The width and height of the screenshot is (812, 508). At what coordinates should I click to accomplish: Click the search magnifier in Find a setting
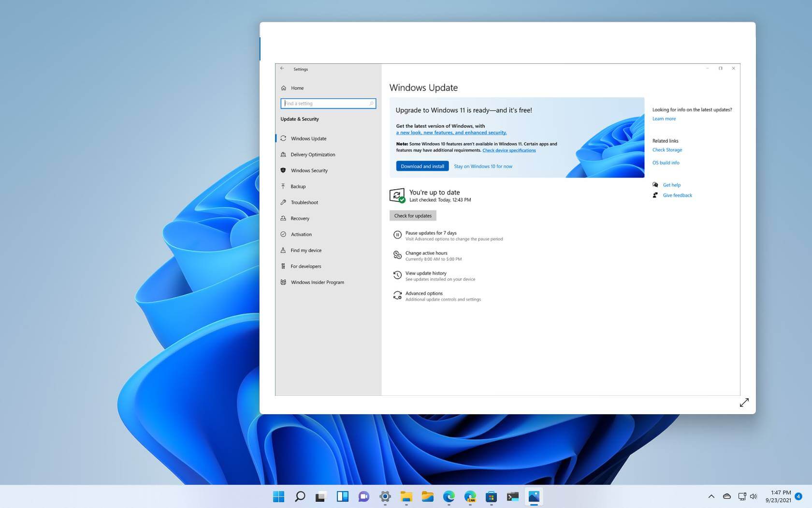pyautogui.click(x=371, y=104)
